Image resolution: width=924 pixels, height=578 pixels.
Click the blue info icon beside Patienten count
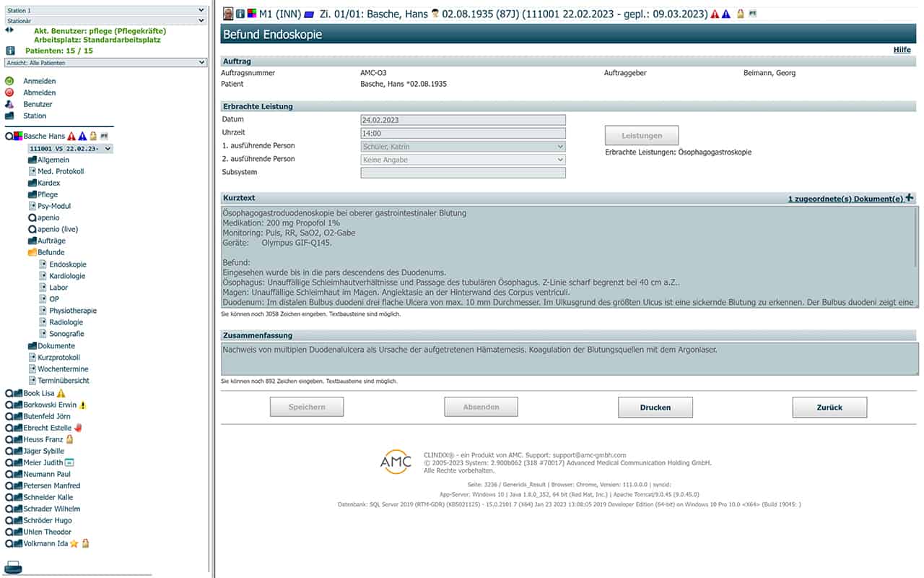[x=10, y=51]
